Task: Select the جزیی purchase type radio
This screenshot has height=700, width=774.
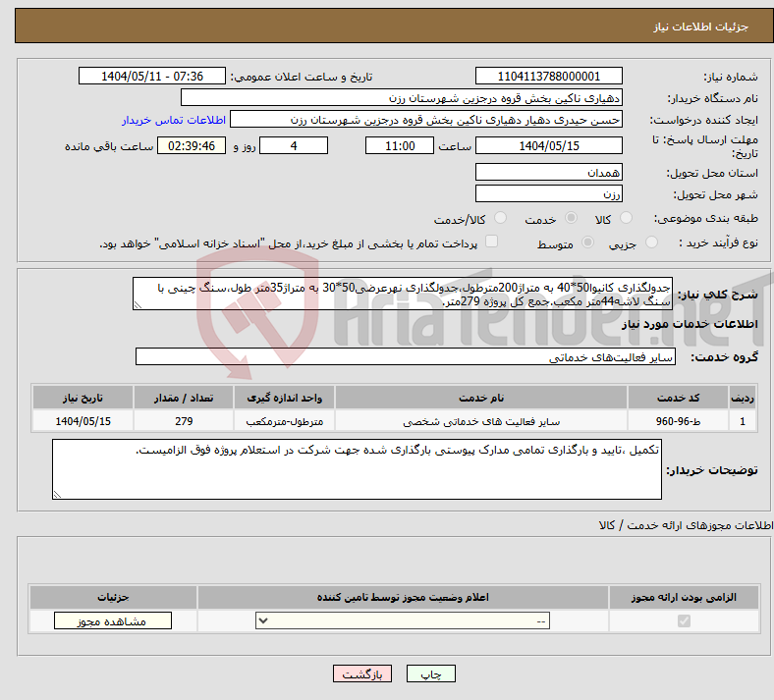Action: click(651, 242)
